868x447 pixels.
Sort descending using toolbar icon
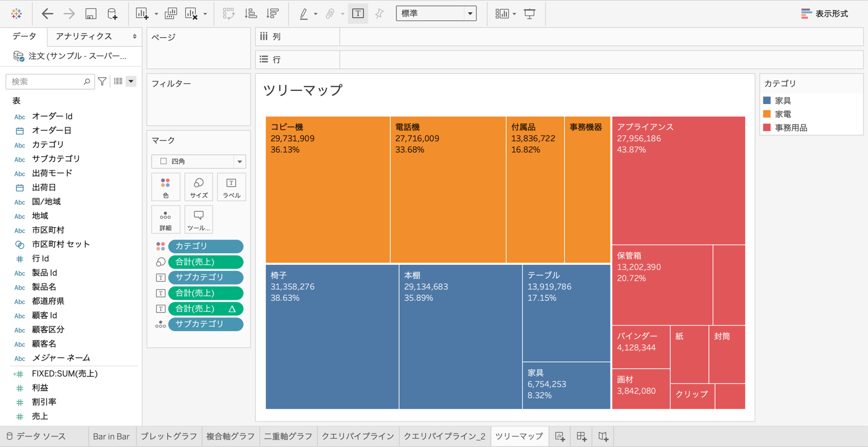pyautogui.click(x=273, y=13)
